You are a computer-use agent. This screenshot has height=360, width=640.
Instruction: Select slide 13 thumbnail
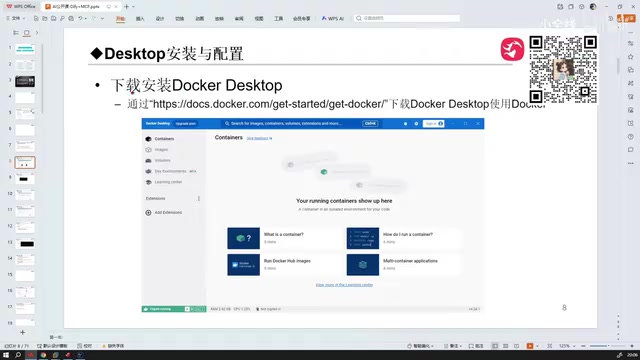[25, 244]
